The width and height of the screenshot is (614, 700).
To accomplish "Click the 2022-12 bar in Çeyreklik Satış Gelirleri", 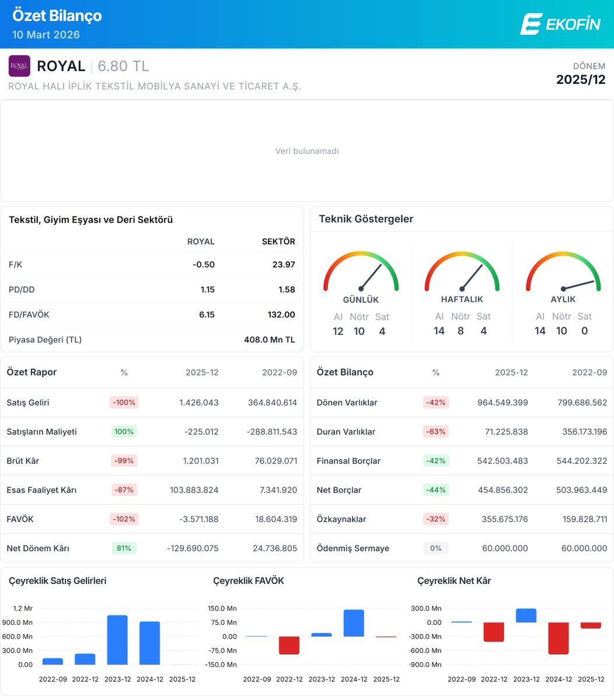I will pyautogui.click(x=85, y=659).
